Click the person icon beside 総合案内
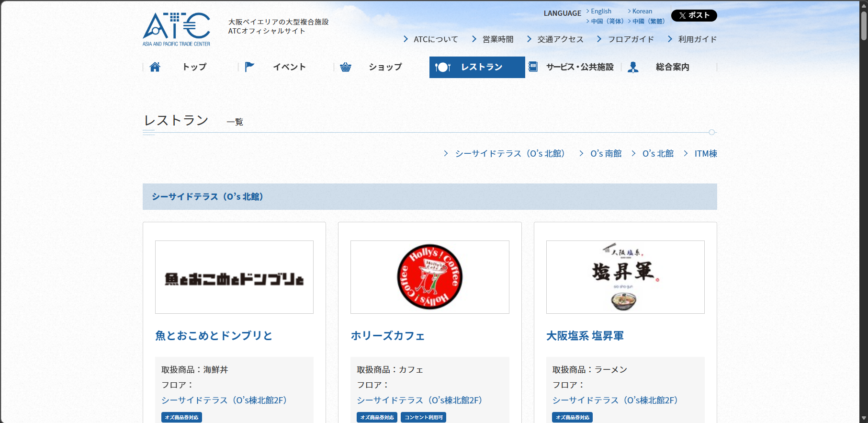 633,67
